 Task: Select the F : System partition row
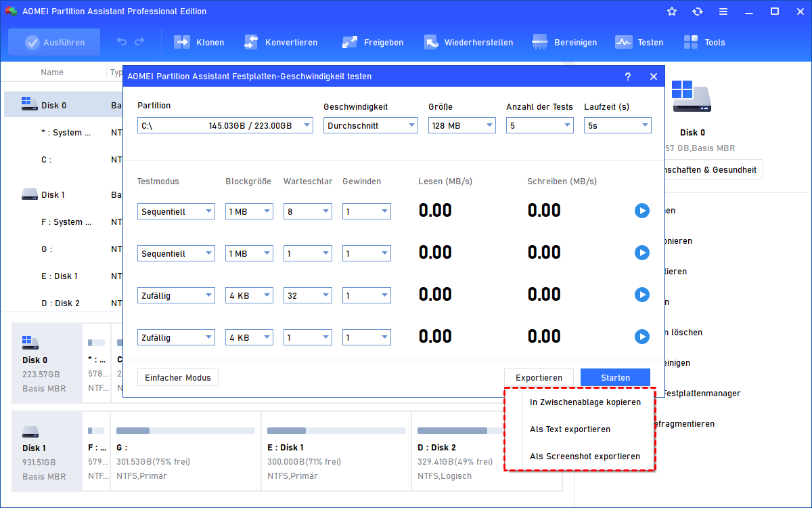64,222
